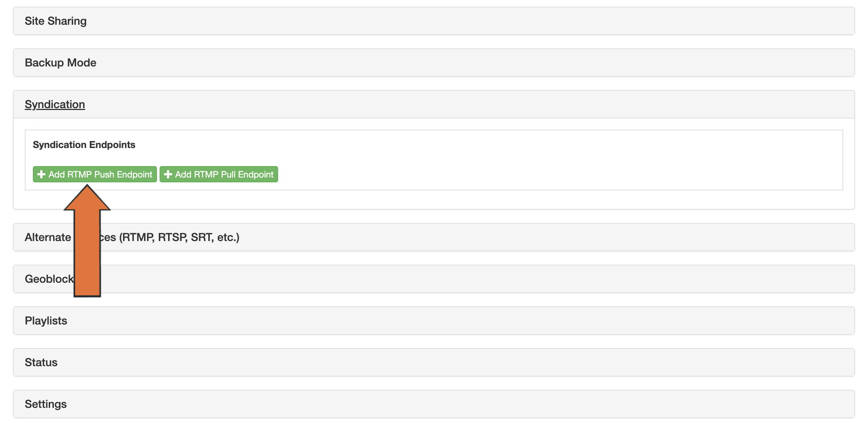
Task: Click the plus icon on Add RTMP Pull Endpoint
Action: coord(168,174)
